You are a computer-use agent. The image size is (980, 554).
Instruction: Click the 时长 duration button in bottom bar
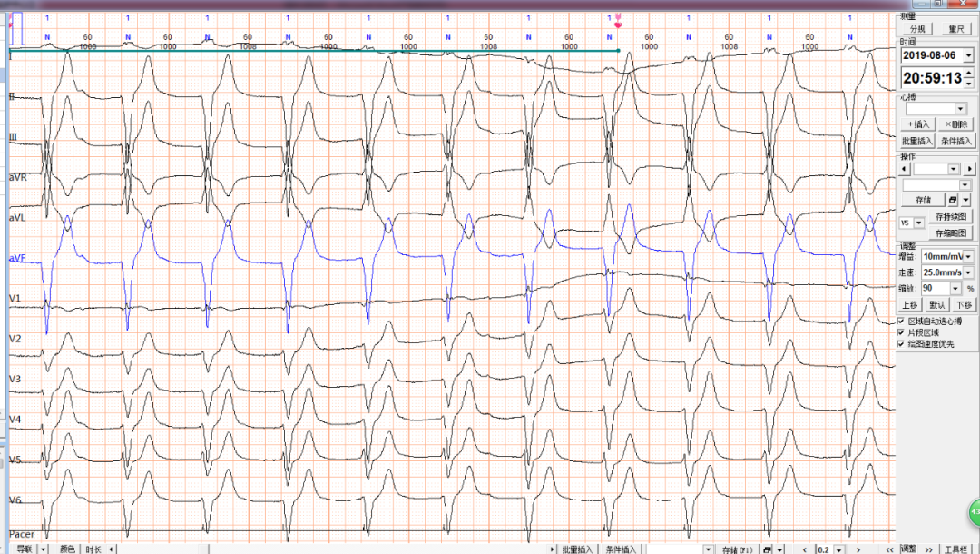[x=93, y=549]
